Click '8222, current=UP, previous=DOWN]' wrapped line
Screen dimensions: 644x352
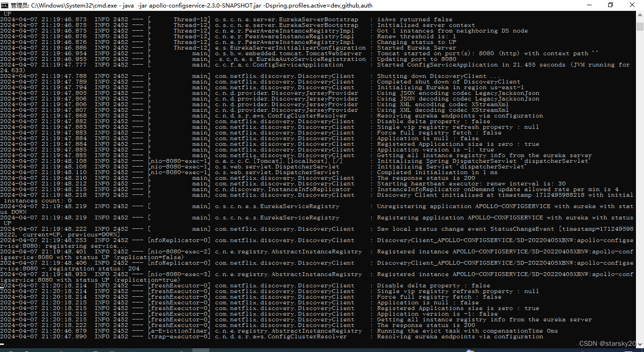point(60,235)
